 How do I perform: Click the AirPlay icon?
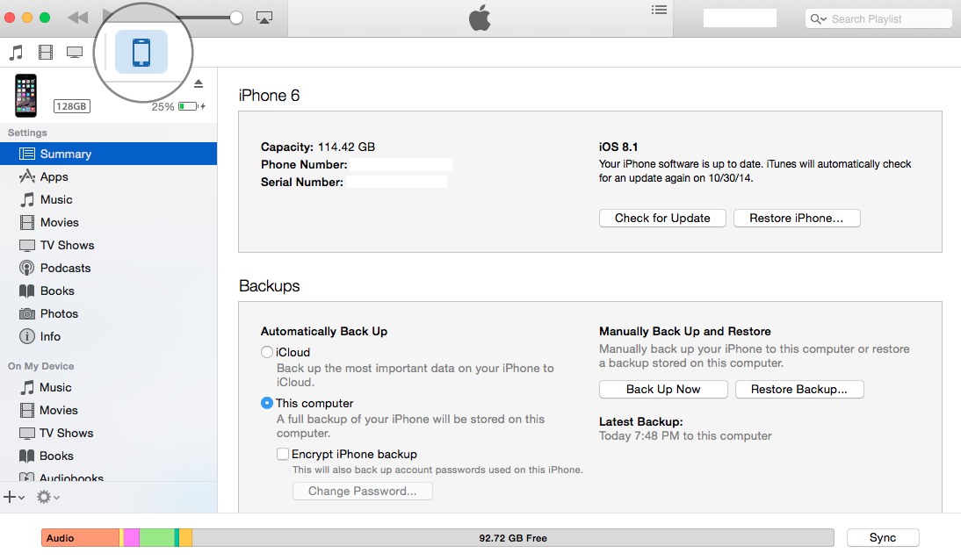click(264, 18)
